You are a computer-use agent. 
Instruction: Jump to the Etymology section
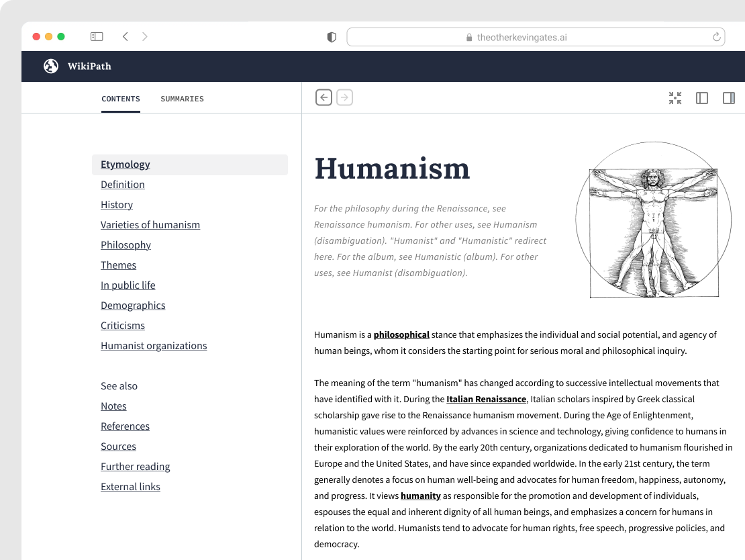[126, 165]
